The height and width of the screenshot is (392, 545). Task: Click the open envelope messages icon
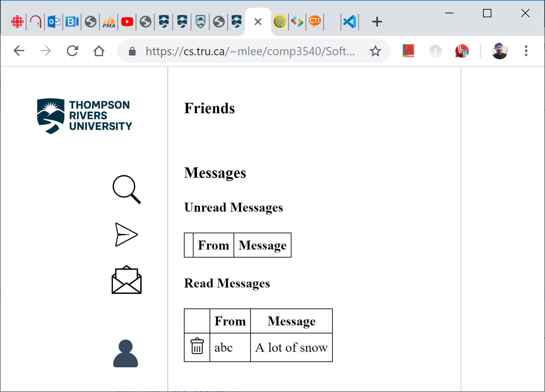(x=126, y=280)
